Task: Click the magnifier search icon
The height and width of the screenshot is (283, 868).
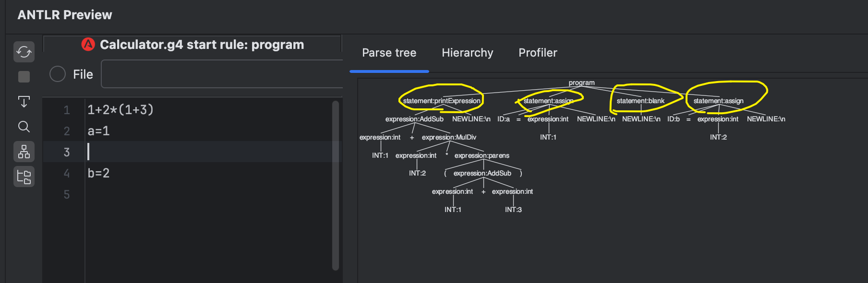Action: tap(24, 127)
